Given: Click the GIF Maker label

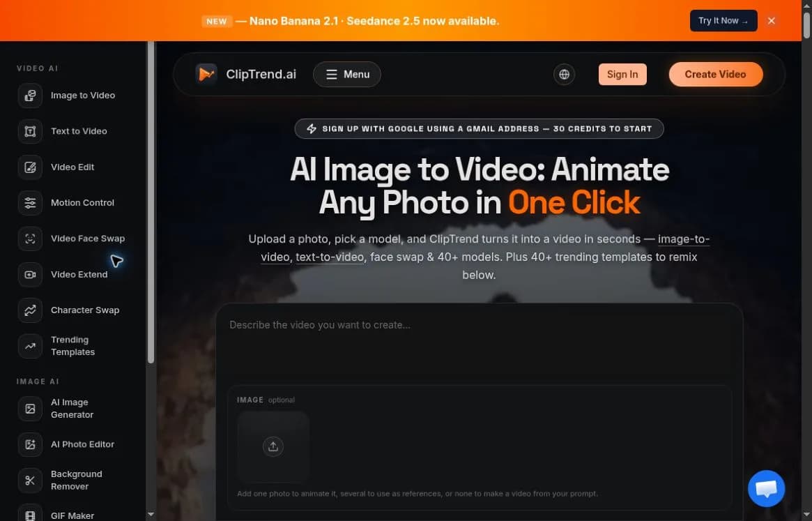Looking at the screenshot, I should tap(72, 516).
